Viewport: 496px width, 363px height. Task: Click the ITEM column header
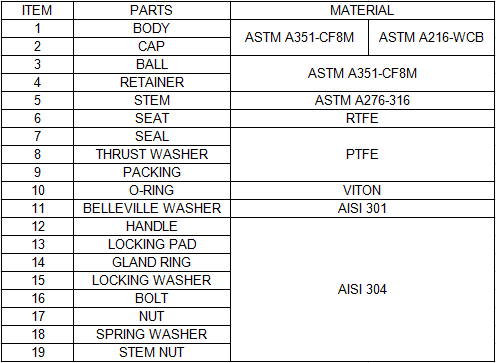click(x=37, y=10)
